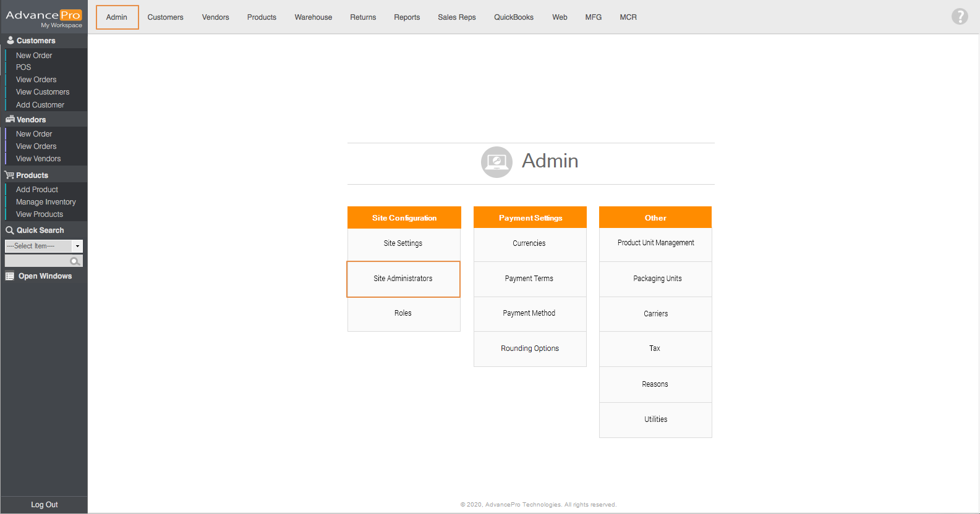This screenshot has height=514, width=980.
Task: Select the Roles option
Action: click(403, 313)
